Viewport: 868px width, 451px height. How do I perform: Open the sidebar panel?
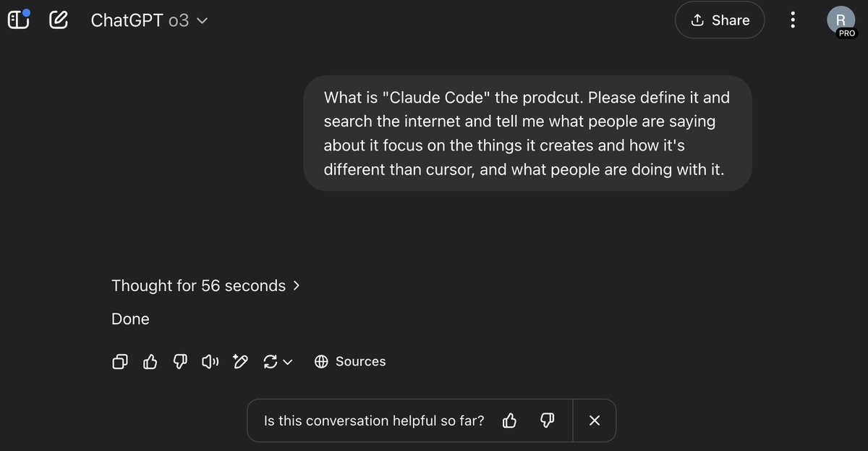point(18,20)
